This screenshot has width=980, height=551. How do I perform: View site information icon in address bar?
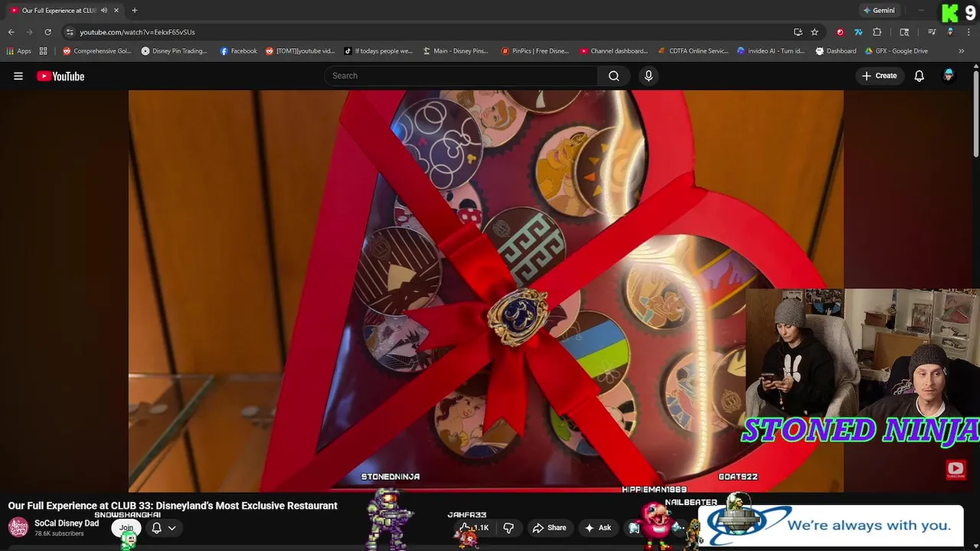click(x=70, y=32)
